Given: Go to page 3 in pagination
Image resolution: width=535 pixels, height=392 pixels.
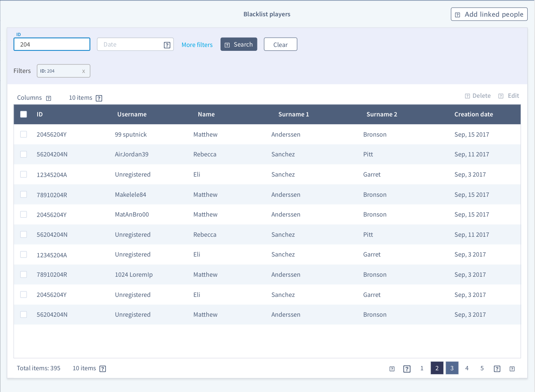Looking at the screenshot, I should (x=452, y=368).
